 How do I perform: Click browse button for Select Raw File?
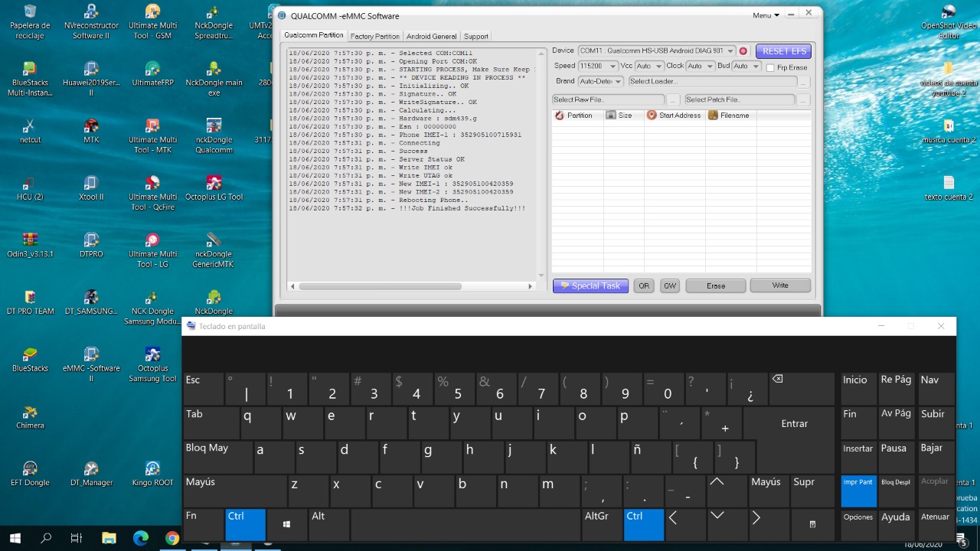pyautogui.click(x=673, y=100)
